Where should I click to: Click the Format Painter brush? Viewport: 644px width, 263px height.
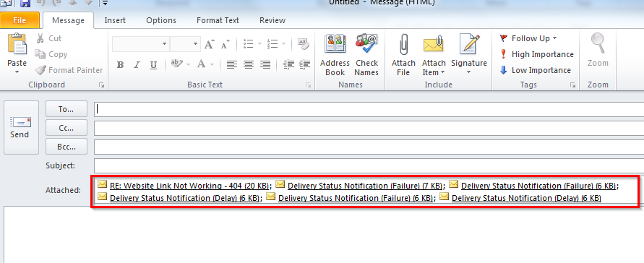pos(69,70)
